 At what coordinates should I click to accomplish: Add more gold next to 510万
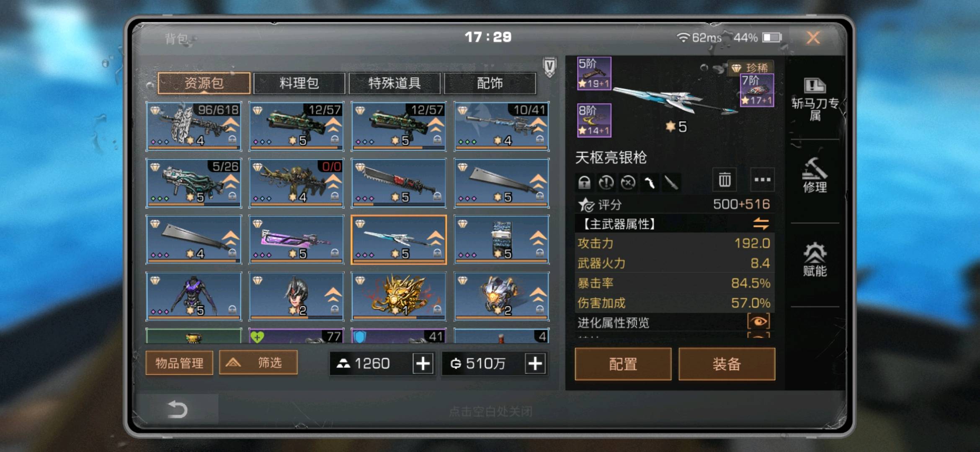point(535,363)
